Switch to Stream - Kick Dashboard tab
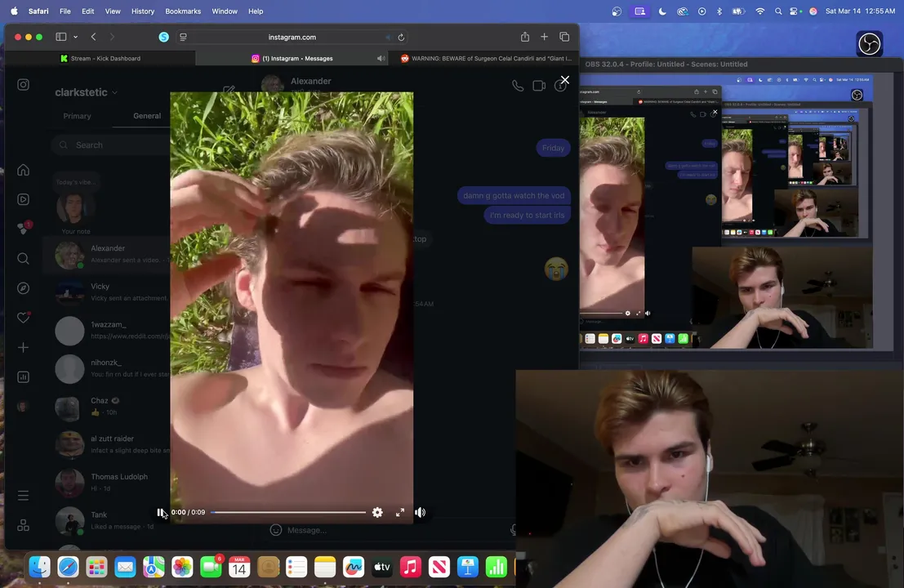Viewport: 904px width, 588px height. pyautogui.click(x=100, y=58)
